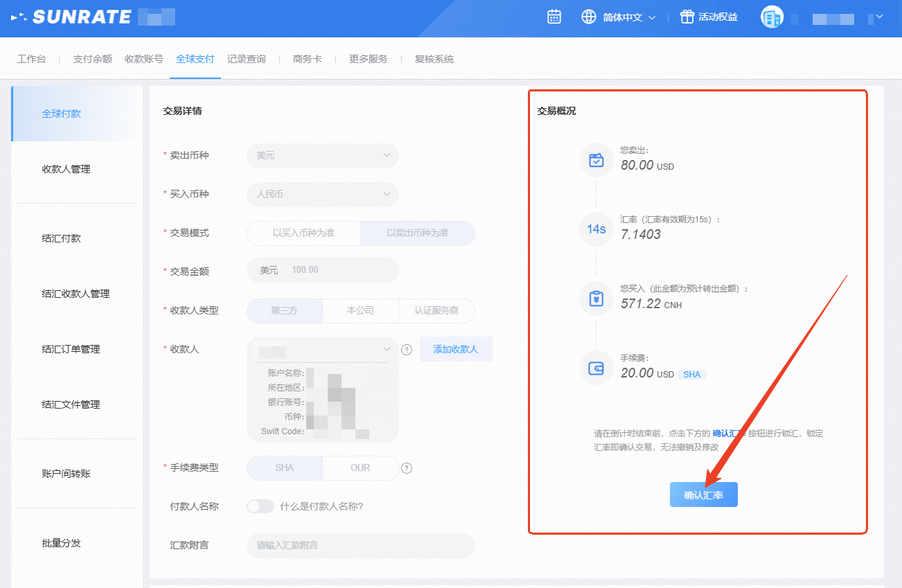Open 收款人管理 in left sidebar
This screenshot has width=902, height=588.
point(67,169)
